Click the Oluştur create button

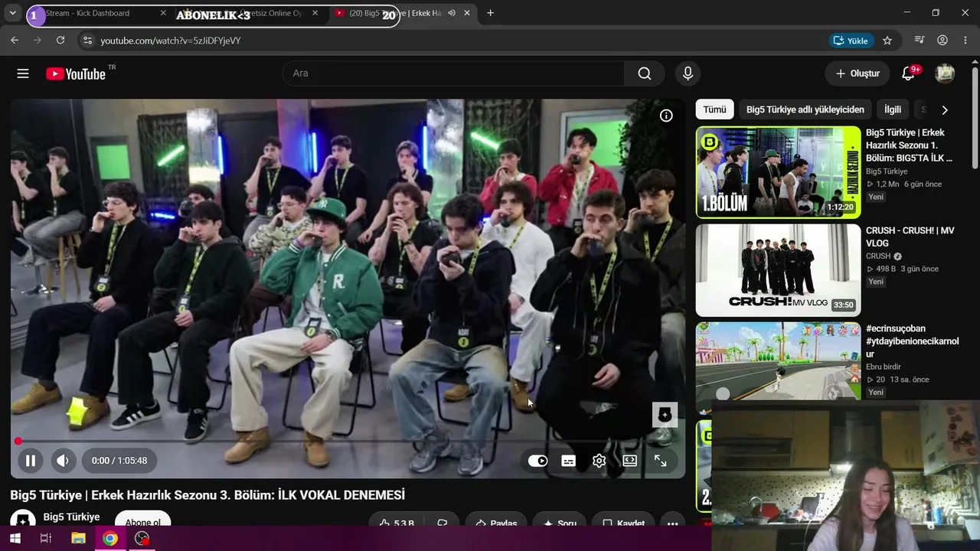coord(857,73)
